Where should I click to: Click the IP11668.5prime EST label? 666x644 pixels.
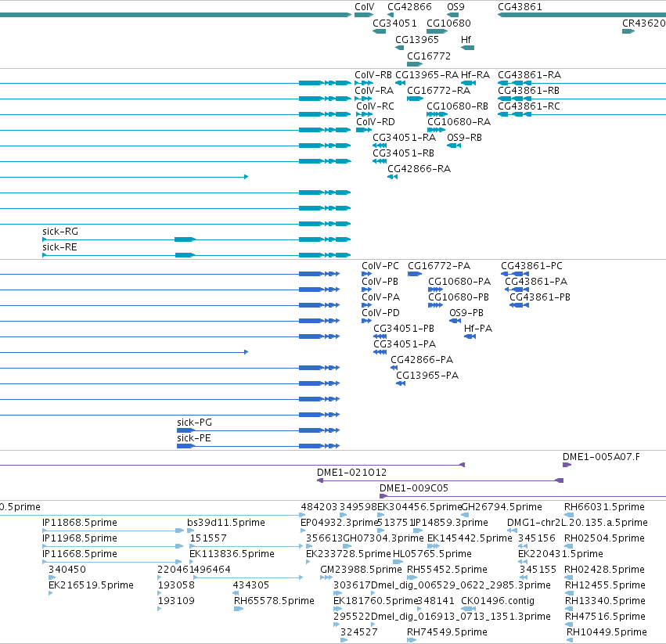click(79, 554)
